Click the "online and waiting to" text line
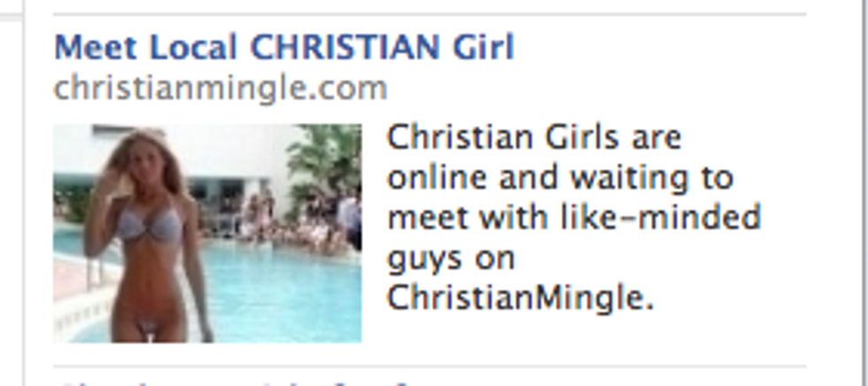 (x=560, y=178)
